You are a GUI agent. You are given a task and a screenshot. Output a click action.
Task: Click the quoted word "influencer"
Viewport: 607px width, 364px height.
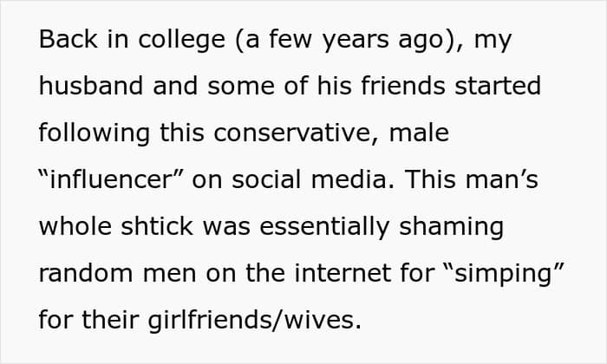click(111, 179)
